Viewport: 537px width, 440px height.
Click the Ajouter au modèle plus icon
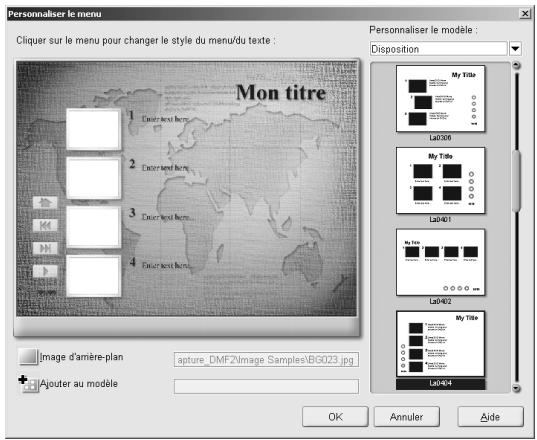(x=28, y=384)
